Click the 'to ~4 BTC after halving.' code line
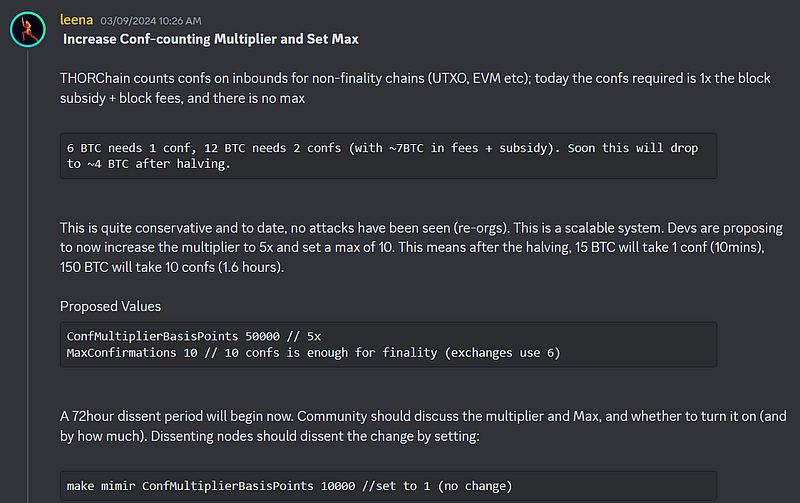 [148, 164]
